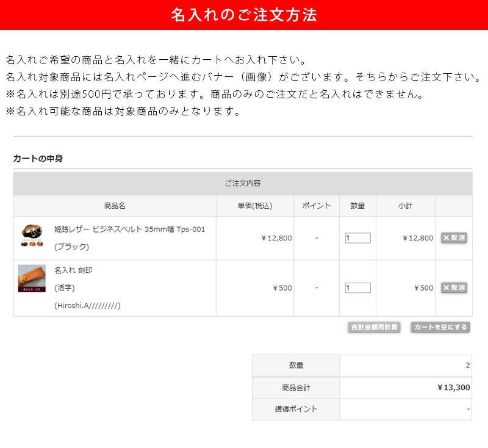Click the 単価(税込) column header

pos(254,206)
